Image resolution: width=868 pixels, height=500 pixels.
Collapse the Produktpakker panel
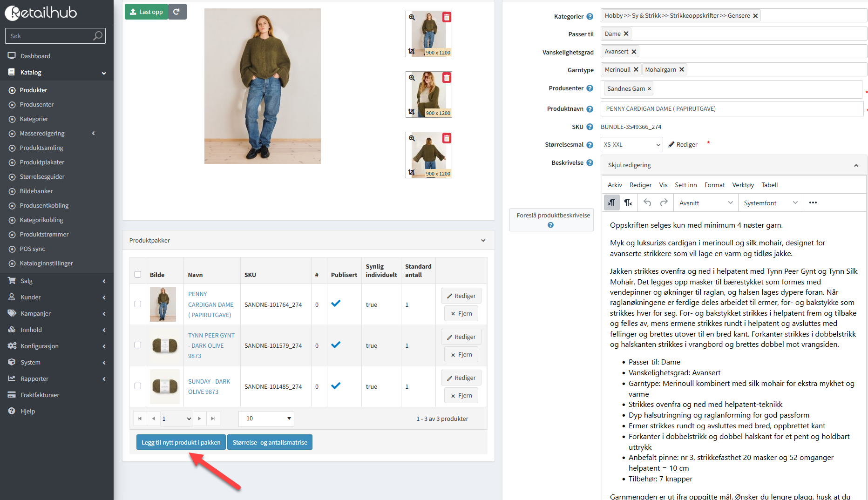click(x=483, y=241)
